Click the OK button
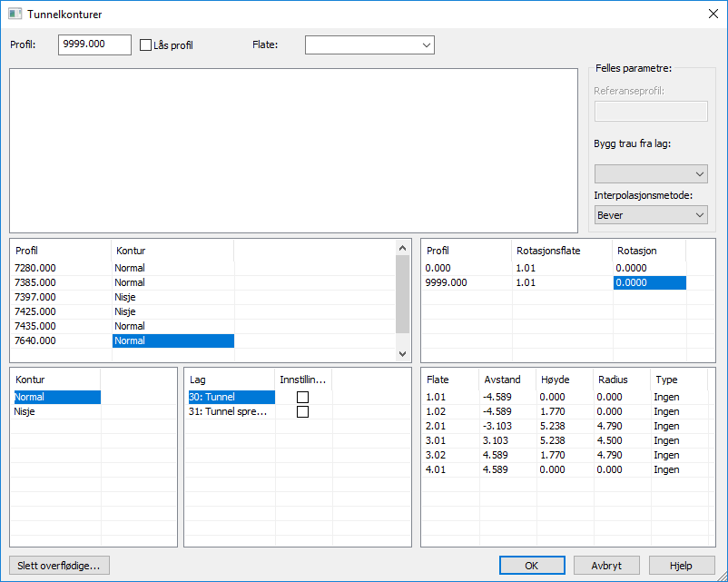The image size is (728, 582). pos(532,565)
